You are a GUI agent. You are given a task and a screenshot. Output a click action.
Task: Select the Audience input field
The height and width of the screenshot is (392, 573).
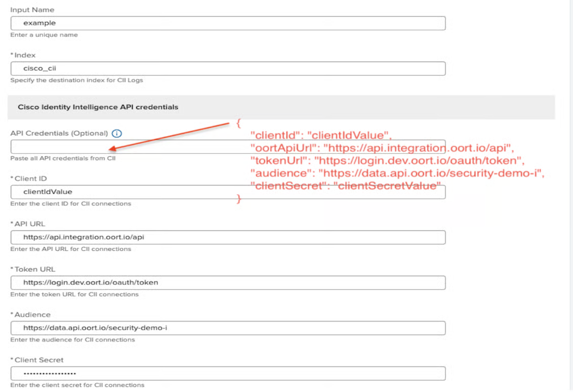click(228, 328)
